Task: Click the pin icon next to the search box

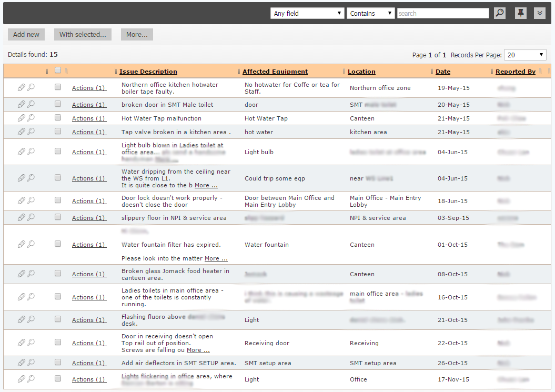Action: (520, 13)
